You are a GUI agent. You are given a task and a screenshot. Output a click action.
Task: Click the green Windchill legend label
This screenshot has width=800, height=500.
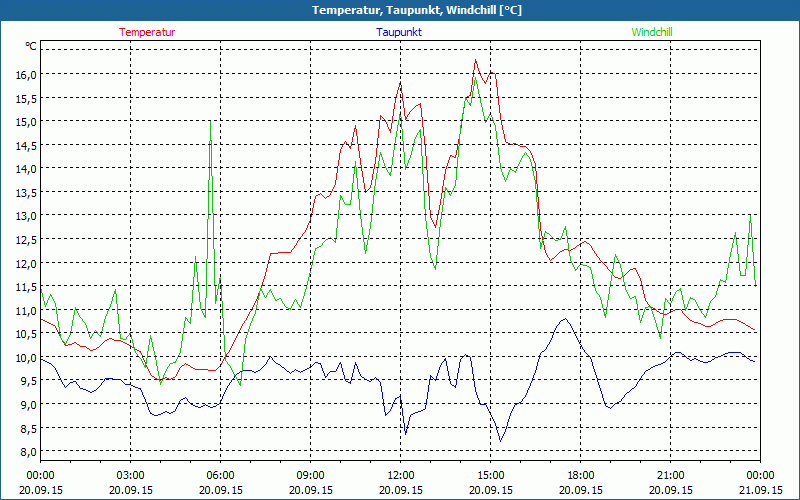pyautogui.click(x=652, y=32)
